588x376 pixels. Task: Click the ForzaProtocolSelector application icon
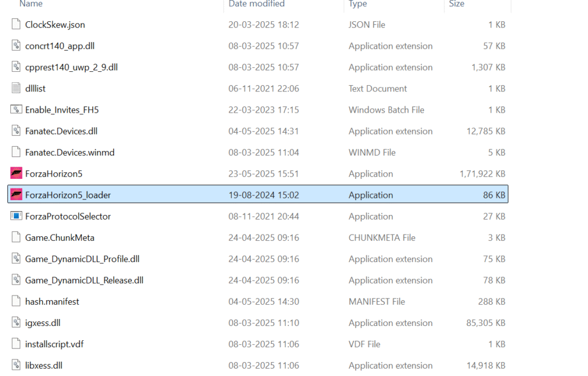pos(16,216)
